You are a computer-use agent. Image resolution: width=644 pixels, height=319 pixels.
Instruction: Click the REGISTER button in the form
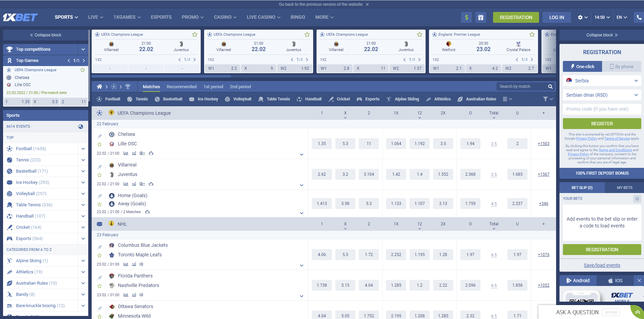(x=602, y=124)
